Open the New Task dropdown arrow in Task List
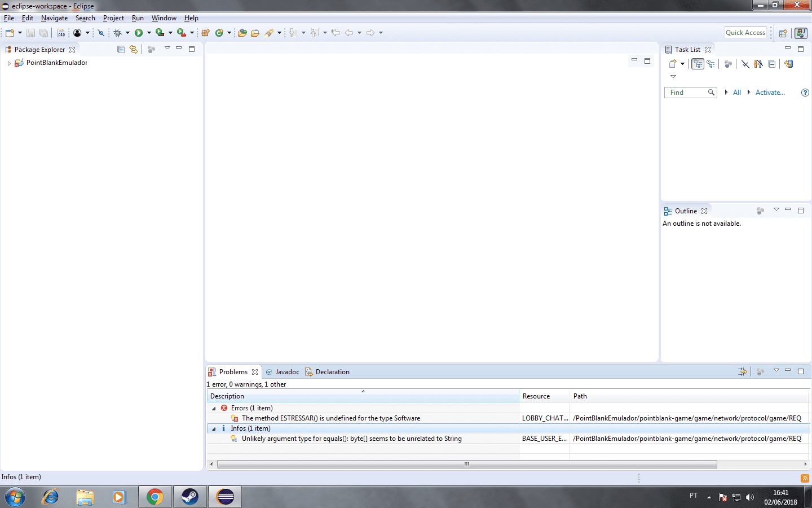Image resolution: width=812 pixels, height=508 pixels. [x=682, y=64]
